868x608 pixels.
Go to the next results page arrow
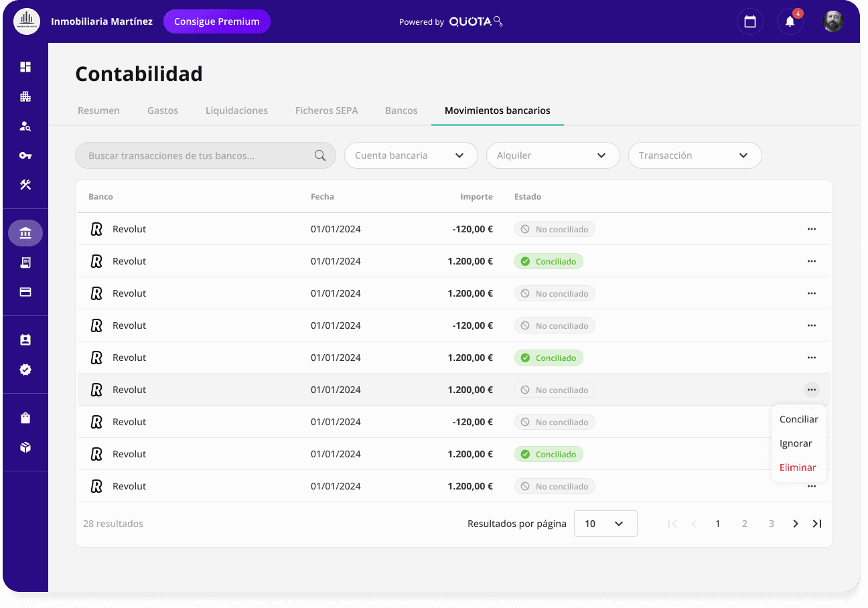click(796, 524)
